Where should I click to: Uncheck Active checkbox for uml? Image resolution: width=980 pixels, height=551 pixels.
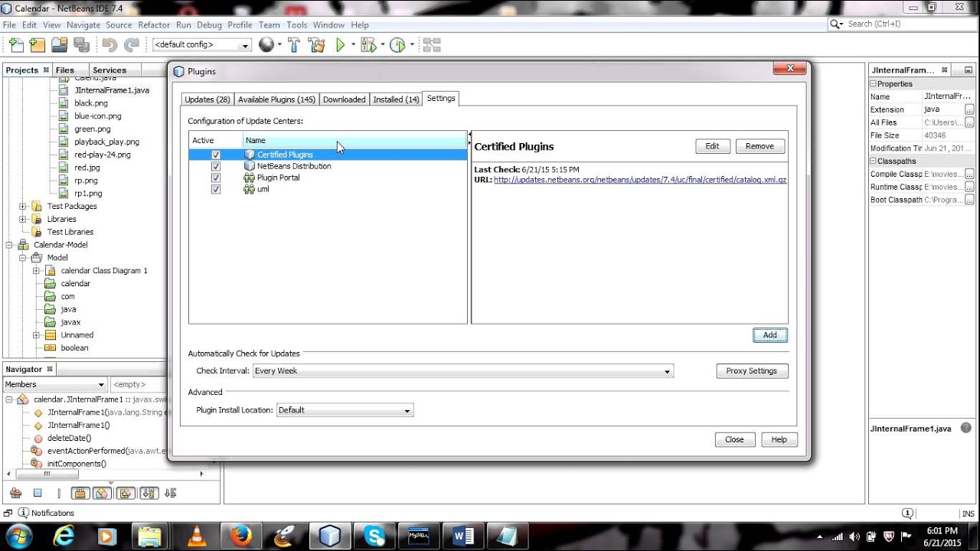[x=216, y=189]
